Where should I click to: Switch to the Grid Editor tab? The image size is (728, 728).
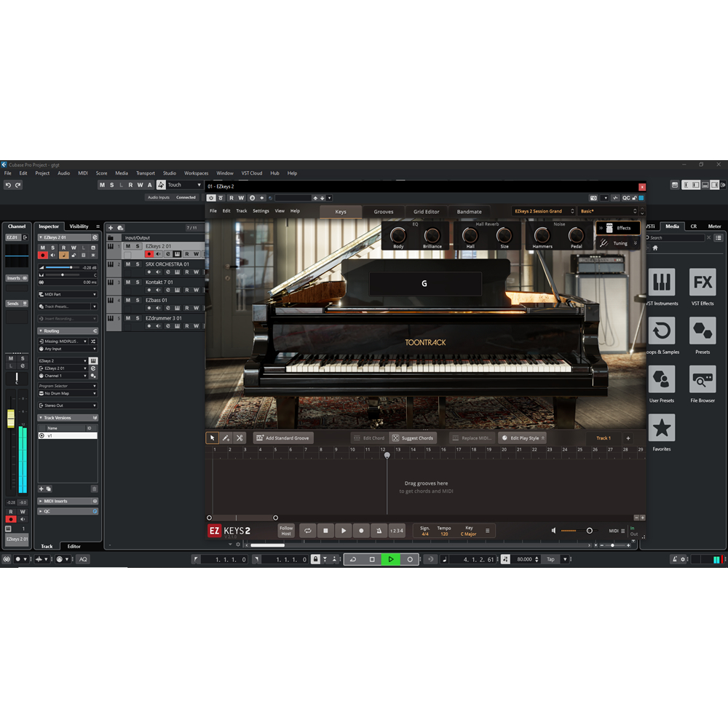[x=426, y=212]
